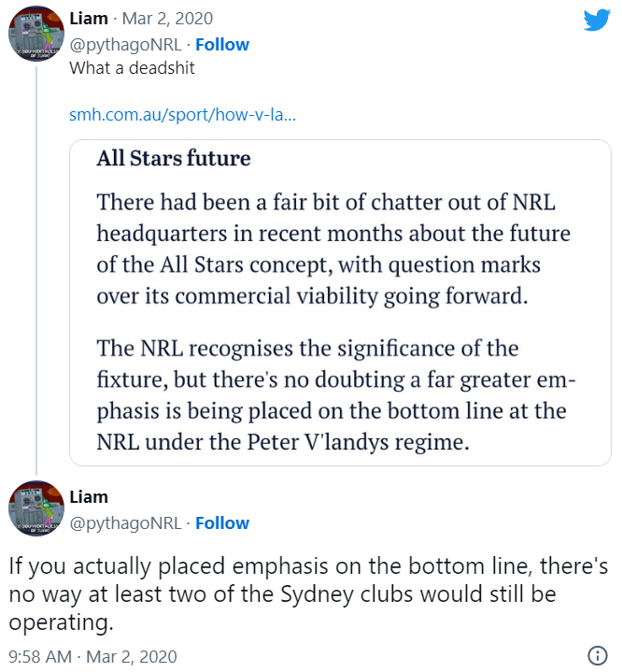Screen dimensions: 622x672
Task: Follow @pythagoNRL from the first tweet
Action: (222, 45)
